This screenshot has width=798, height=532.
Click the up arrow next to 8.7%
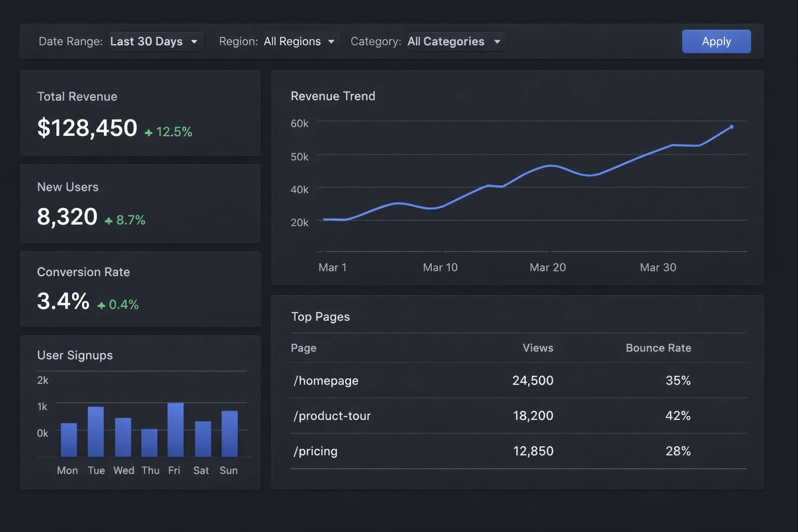pos(109,221)
